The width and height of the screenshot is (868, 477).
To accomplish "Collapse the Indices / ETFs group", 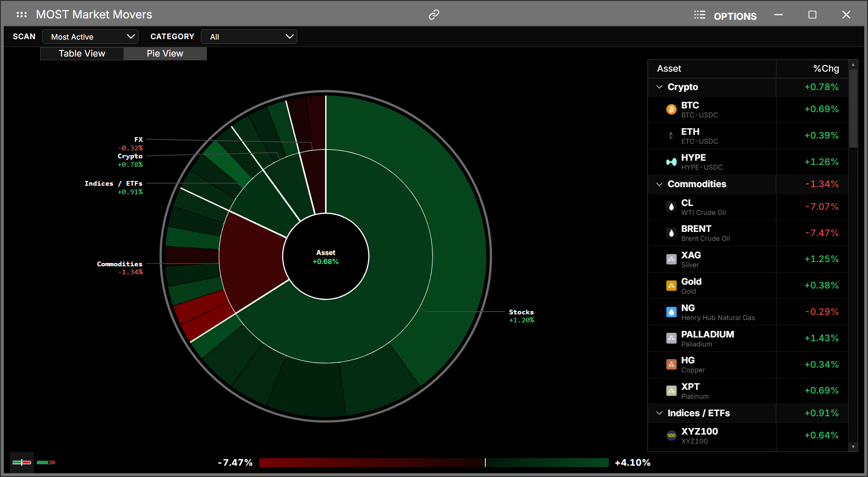I will coord(659,413).
